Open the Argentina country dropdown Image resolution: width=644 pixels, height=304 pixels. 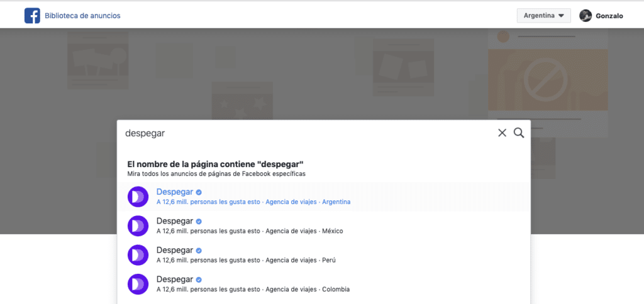[x=544, y=16]
